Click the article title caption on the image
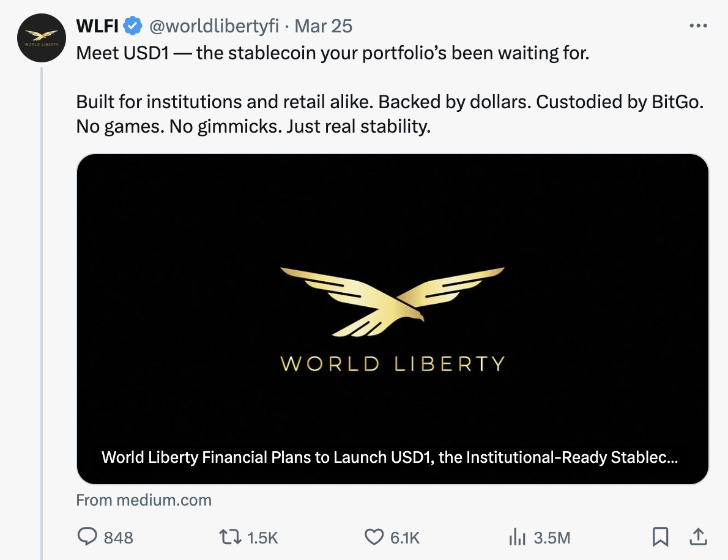728x560 pixels. pyautogui.click(x=392, y=456)
